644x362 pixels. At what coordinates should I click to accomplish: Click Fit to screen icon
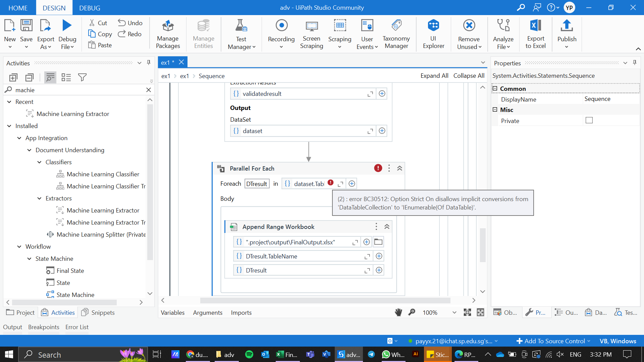[467, 312]
